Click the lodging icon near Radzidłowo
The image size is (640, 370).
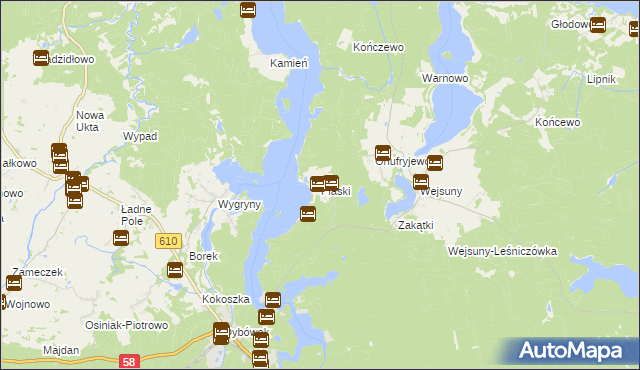point(41,58)
